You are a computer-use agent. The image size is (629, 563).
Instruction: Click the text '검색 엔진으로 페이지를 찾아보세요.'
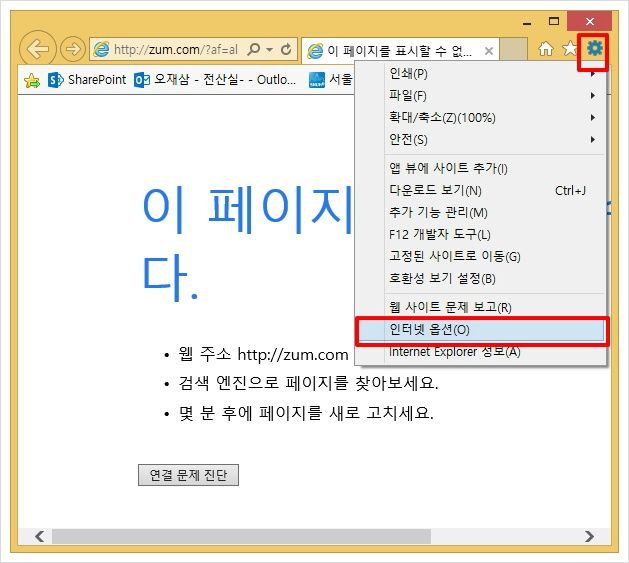click(308, 383)
